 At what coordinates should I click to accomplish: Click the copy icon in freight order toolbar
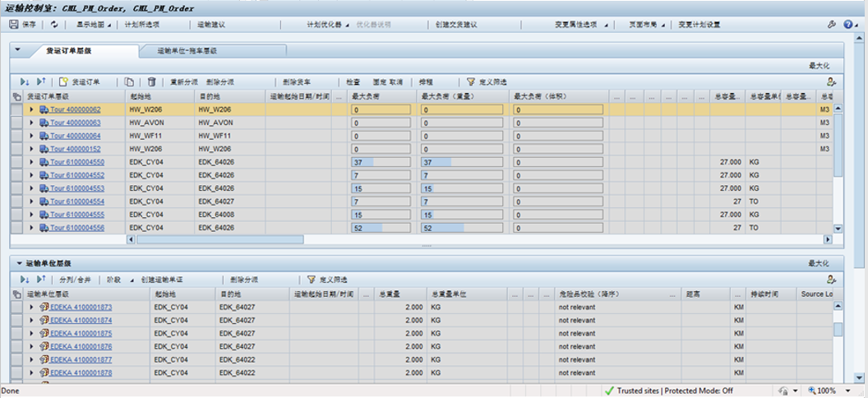129,82
